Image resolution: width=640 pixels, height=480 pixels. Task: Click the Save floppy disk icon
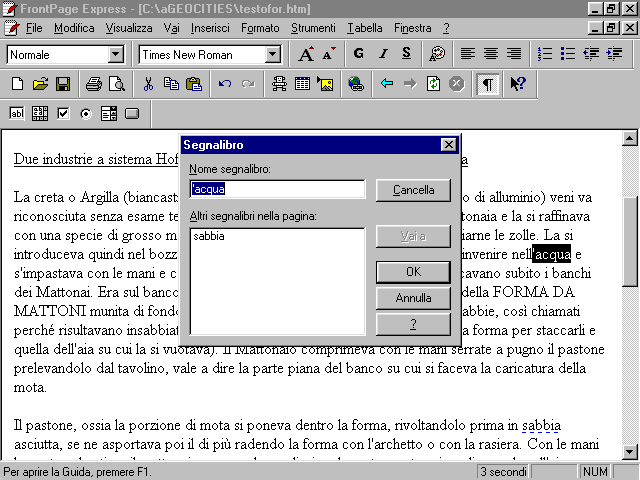62,84
